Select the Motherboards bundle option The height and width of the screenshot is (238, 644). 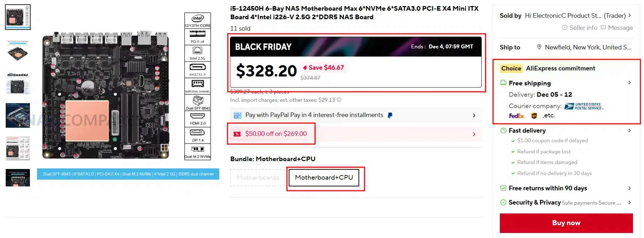[x=258, y=178]
